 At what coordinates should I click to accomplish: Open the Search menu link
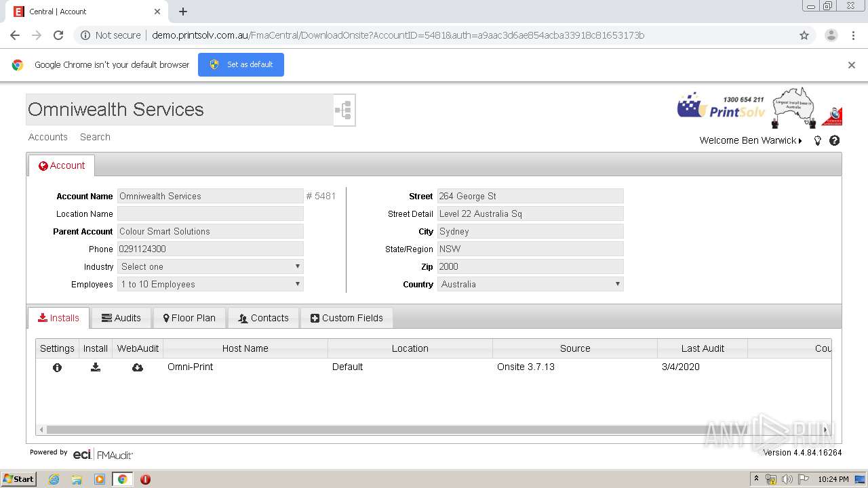pos(95,137)
